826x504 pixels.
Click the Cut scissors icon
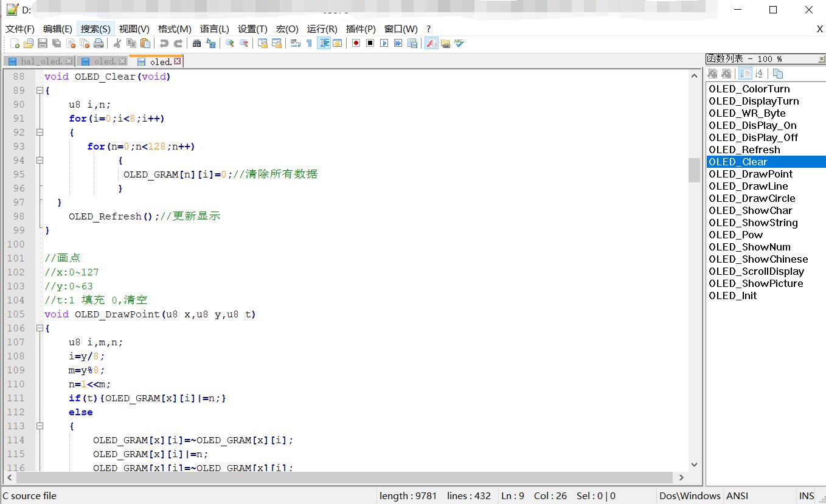117,43
